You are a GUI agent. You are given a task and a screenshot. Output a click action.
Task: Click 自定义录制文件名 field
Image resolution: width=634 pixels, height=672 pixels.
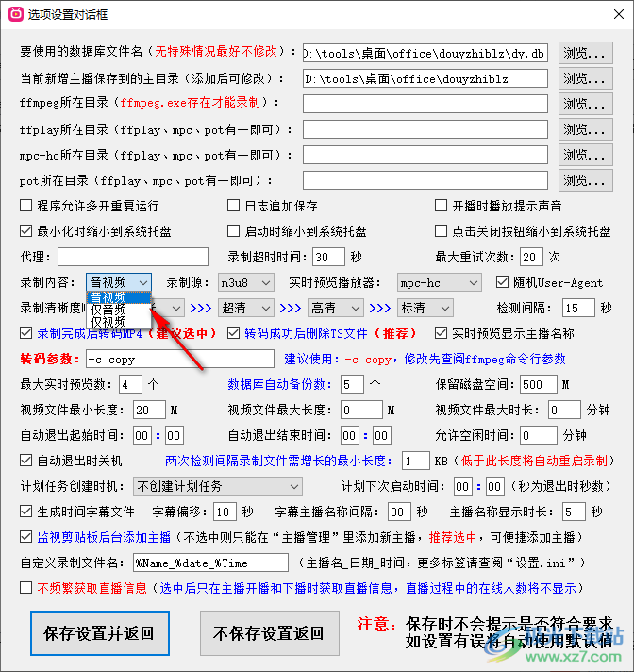(210, 563)
